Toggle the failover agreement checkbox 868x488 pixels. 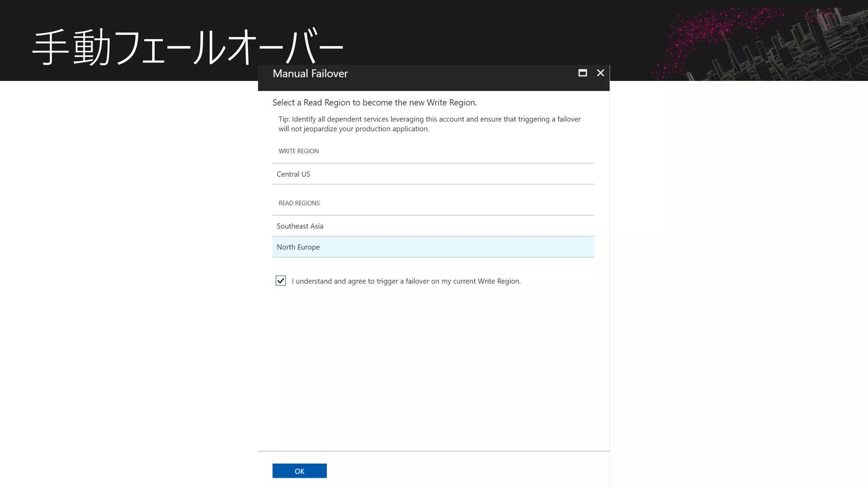click(x=281, y=281)
